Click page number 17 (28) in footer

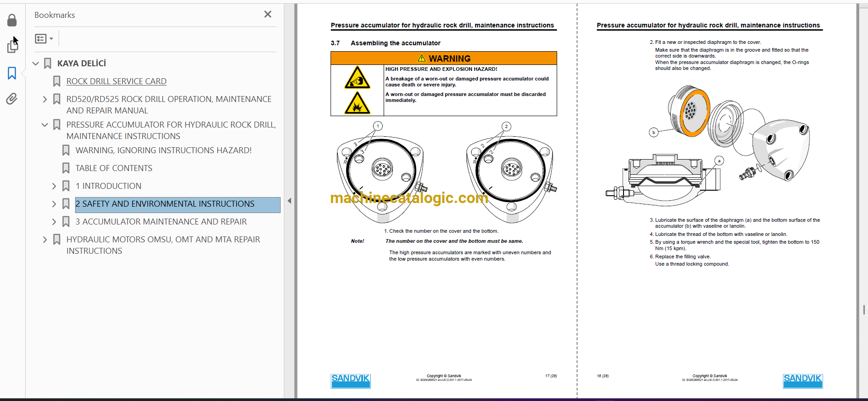(x=551, y=376)
